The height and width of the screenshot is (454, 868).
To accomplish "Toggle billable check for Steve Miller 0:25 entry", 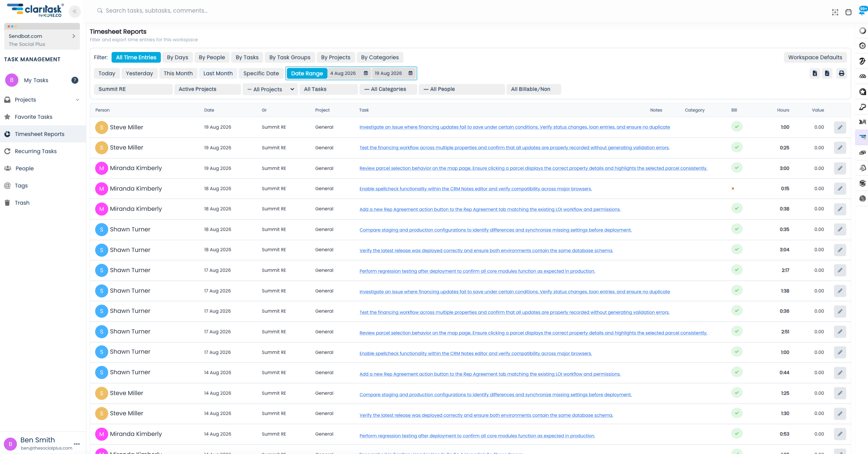I will point(737,147).
